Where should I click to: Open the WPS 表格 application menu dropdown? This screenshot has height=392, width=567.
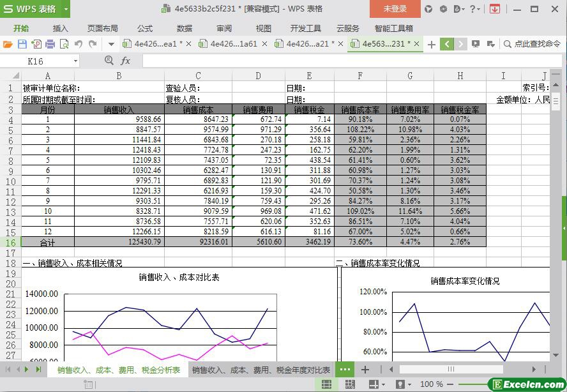click(63, 9)
